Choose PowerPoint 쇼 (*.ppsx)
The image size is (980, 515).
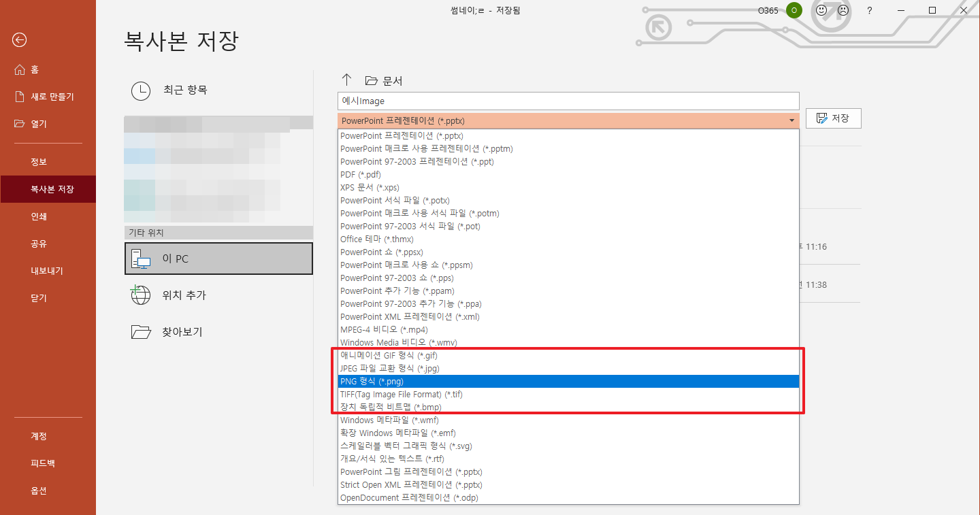pyautogui.click(x=568, y=252)
